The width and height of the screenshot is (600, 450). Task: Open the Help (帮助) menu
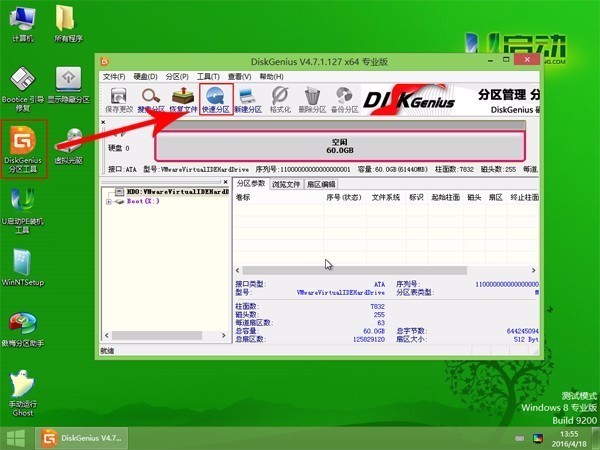271,77
